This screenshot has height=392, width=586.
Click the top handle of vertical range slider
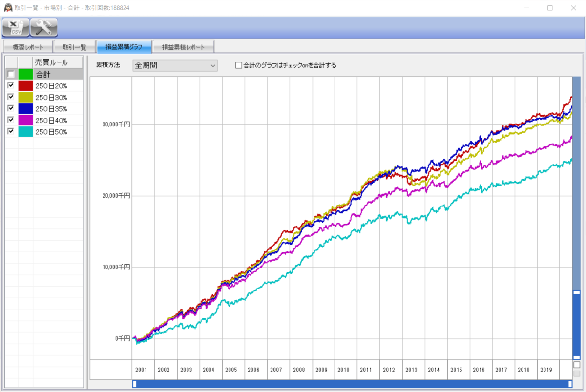pos(576,292)
